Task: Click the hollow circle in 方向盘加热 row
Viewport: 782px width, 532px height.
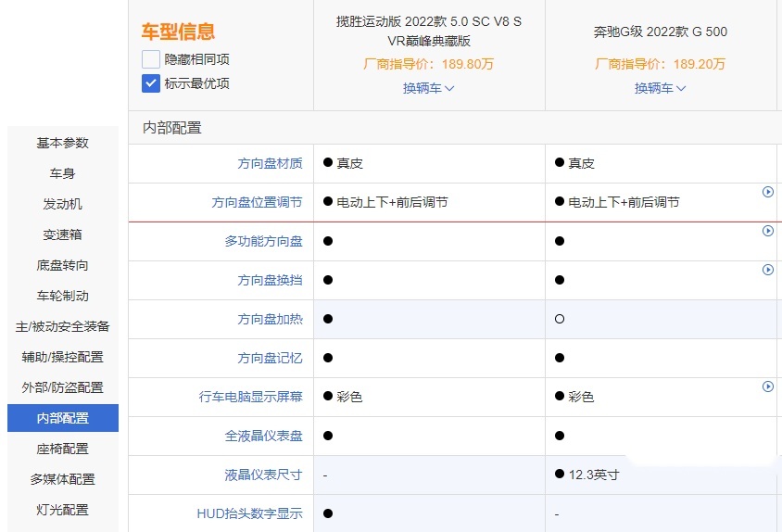Action: [x=560, y=319]
